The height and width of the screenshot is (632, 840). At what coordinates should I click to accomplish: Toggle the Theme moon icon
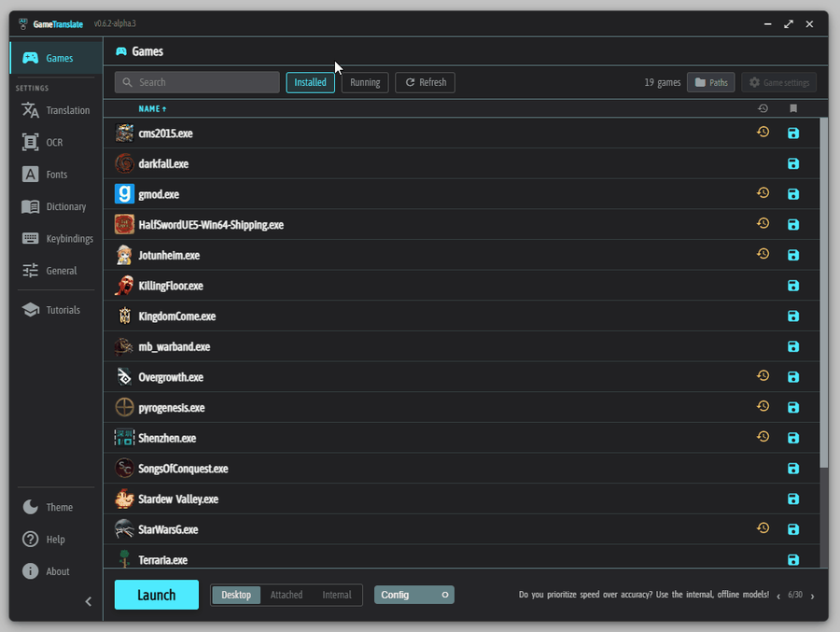coord(30,507)
